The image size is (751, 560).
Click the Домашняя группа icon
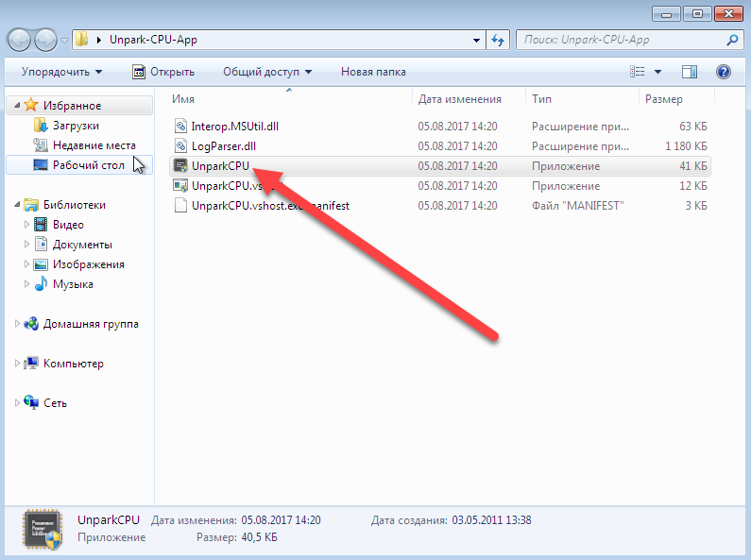[x=31, y=324]
